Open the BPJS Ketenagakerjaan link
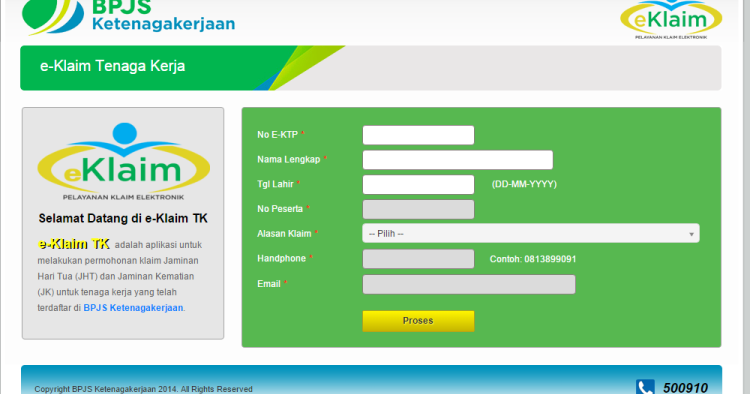750x394 pixels. pos(133,308)
